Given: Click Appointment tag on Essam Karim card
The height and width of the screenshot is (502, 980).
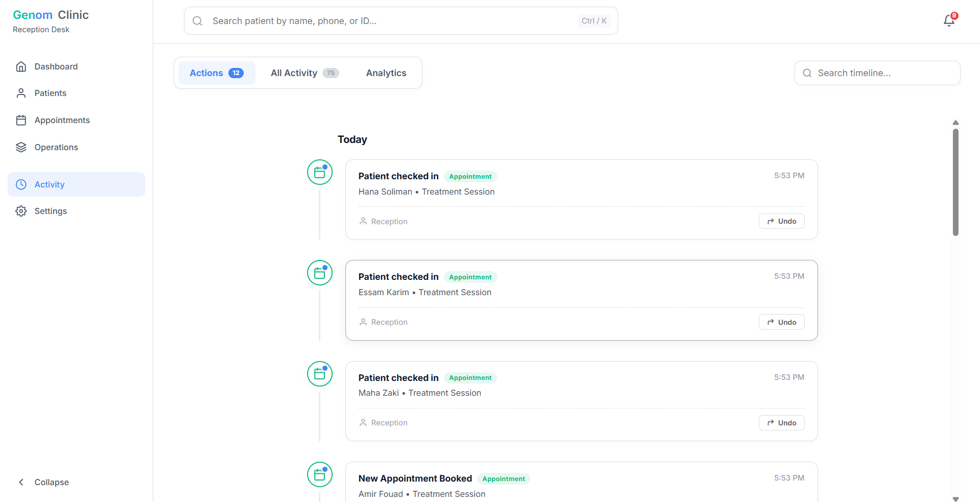Looking at the screenshot, I should coord(470,277).
